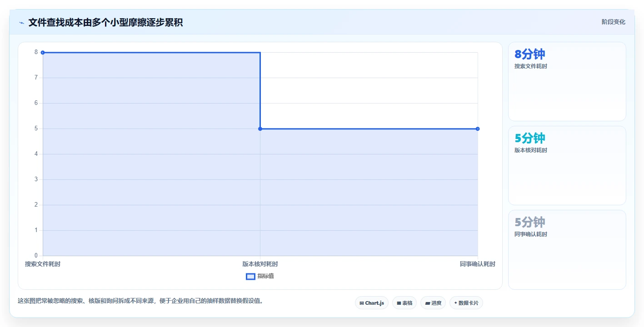This screenshot has height=327, width=644.
Task: Click the y-axis value 8
Action: (36, 52)
